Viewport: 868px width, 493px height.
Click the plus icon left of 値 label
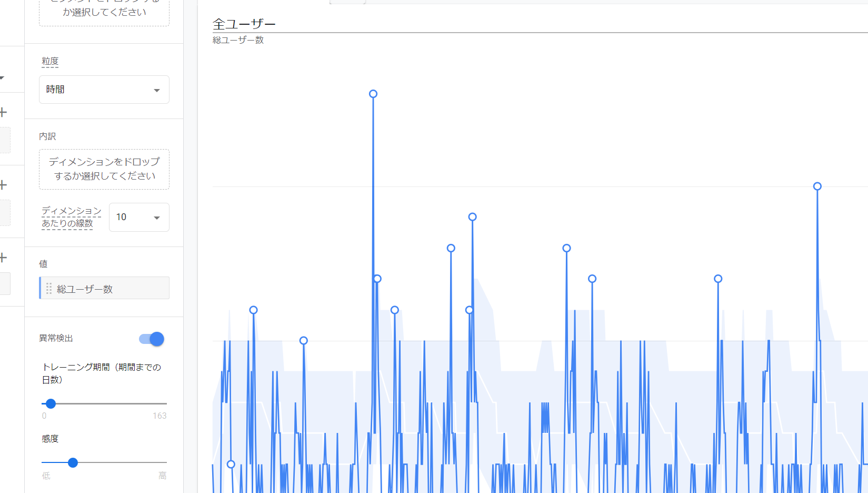click(3, 258)
